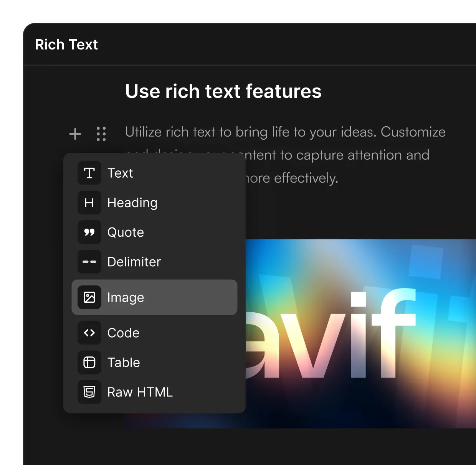This screenshot has width=476, height=465.
Task: Add a Table block
Action: [154, 362]
